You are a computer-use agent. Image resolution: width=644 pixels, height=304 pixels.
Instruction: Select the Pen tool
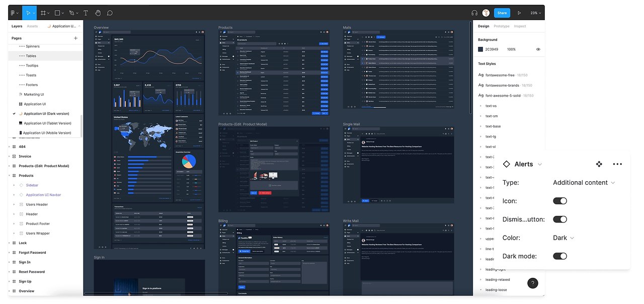coord(71,13)
